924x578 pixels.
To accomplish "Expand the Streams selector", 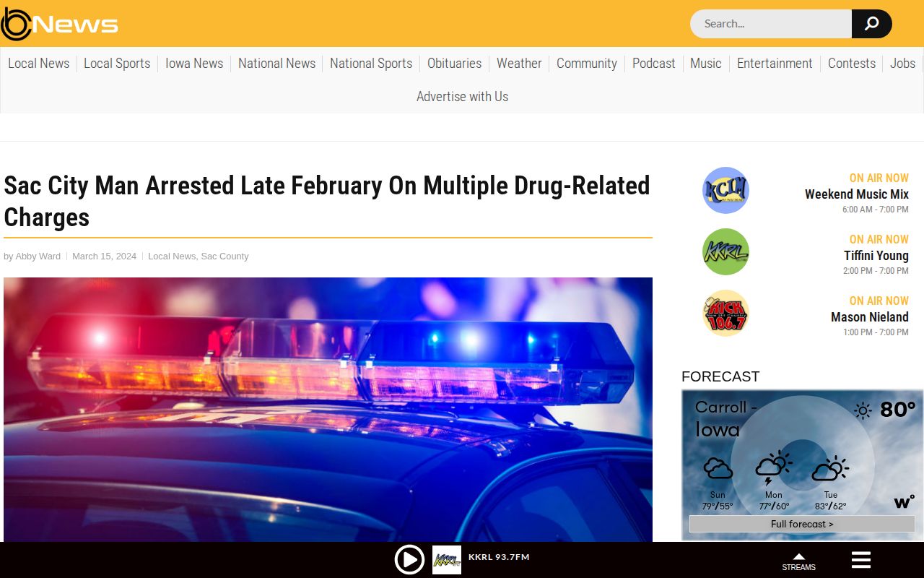I will pos(798,562).
